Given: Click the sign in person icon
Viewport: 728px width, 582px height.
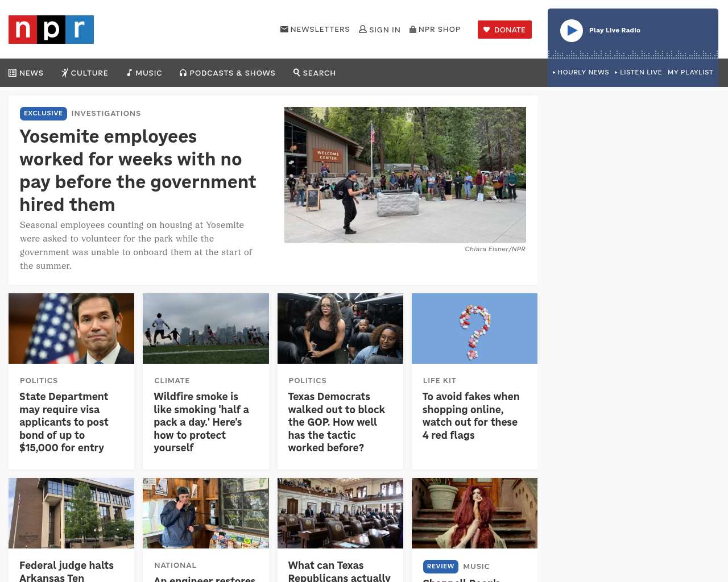Looking at the screenshot, I should pyautogui.click(x=363, y=29).
